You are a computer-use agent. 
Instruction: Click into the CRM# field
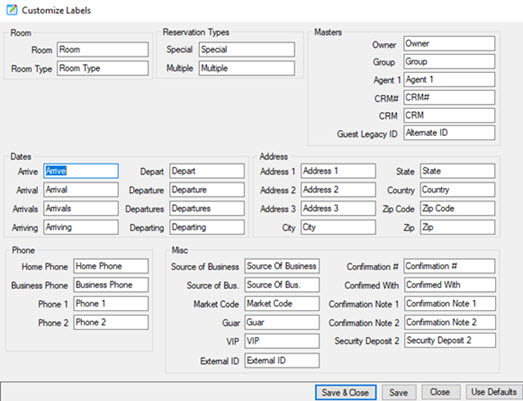point(449,97)
